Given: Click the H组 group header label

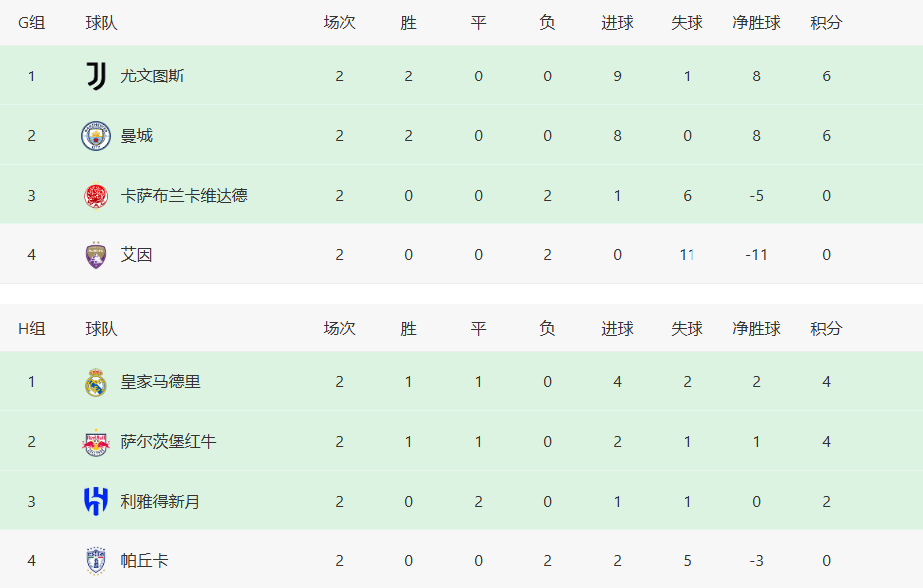Looking at the screenshot, I should [x=31, y=329].
